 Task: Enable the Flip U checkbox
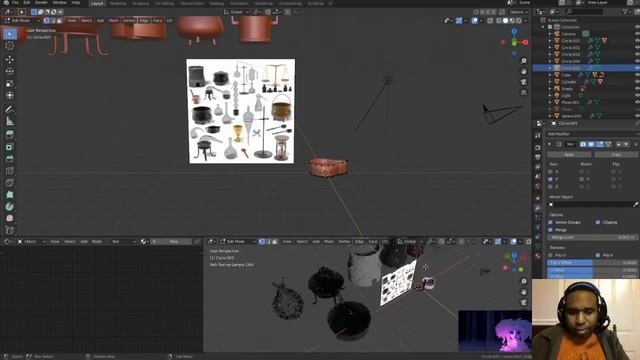tap(550, 255)
